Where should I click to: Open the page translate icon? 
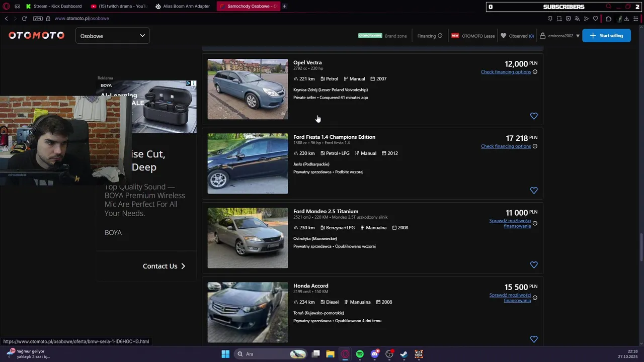577,19
